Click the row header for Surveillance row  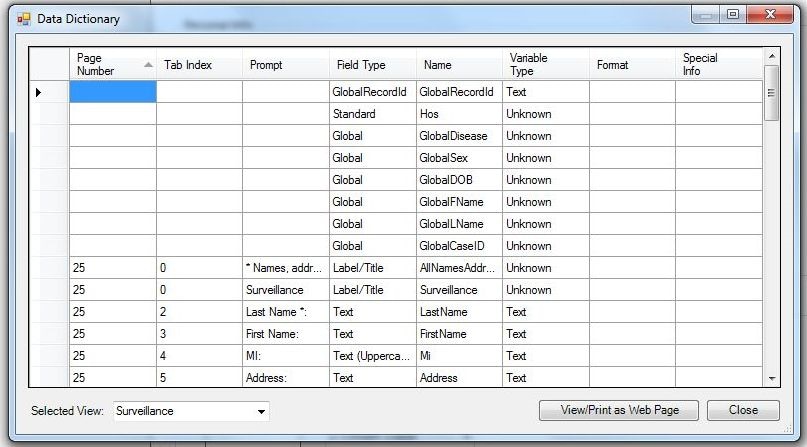(x=48, y=290)
